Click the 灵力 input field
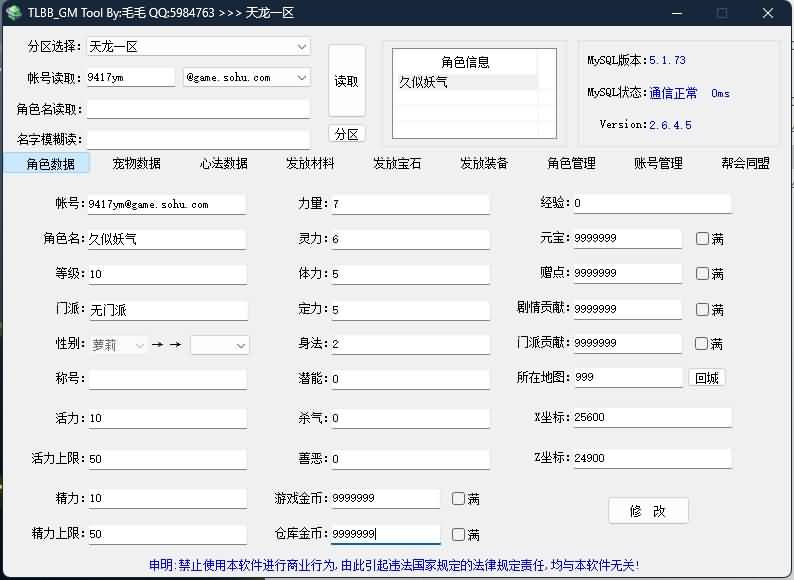794x580 pixels. tap(411, 240)
